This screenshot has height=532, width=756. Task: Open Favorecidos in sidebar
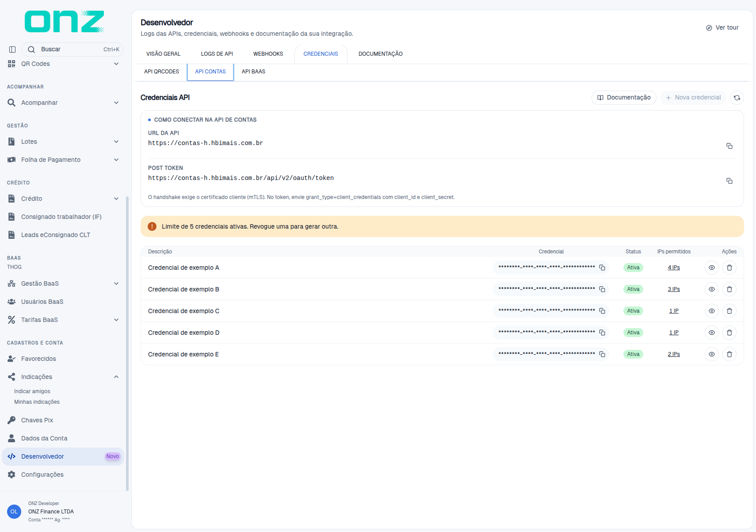pos(63,359)
